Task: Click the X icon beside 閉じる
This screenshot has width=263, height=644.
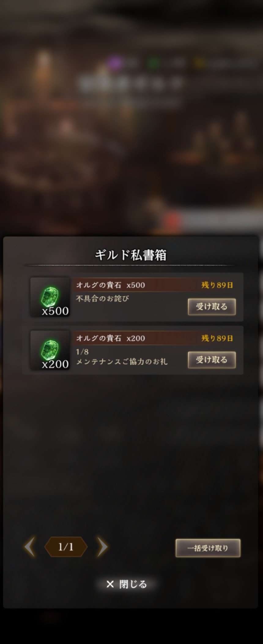Action: coord(110,584)
